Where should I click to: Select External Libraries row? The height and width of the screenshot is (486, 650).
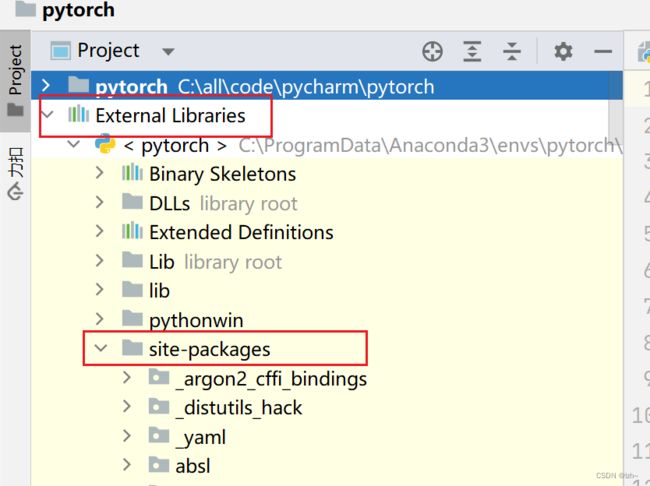(x=327, y=115)
